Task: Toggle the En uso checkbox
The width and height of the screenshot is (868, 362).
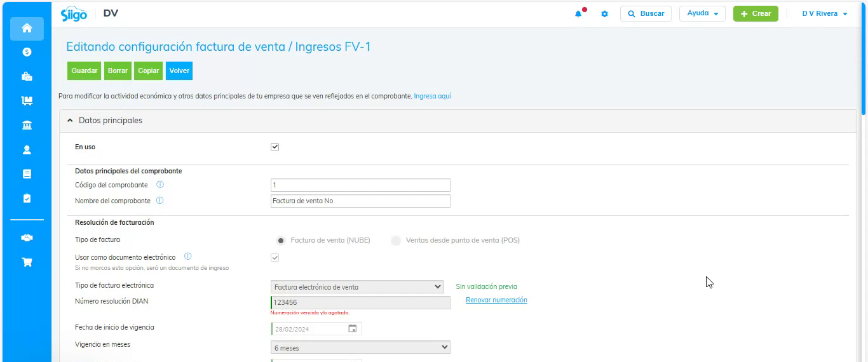Action: [x=275, y=147]
